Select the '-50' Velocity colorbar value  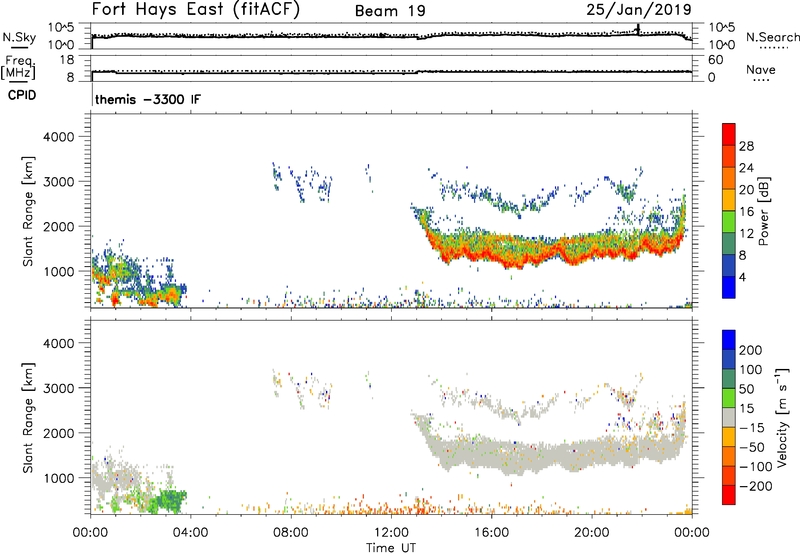point(752,447)
